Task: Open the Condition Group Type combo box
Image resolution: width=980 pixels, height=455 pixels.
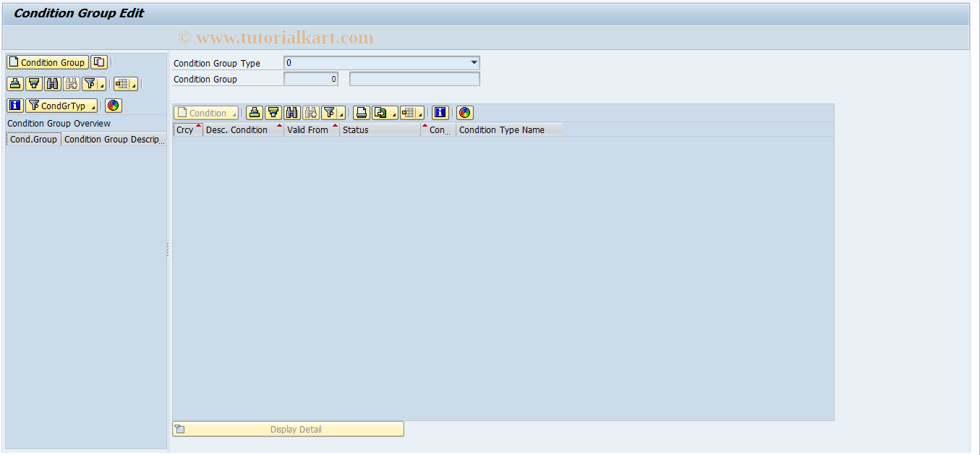Action: [x=381, y=63]
